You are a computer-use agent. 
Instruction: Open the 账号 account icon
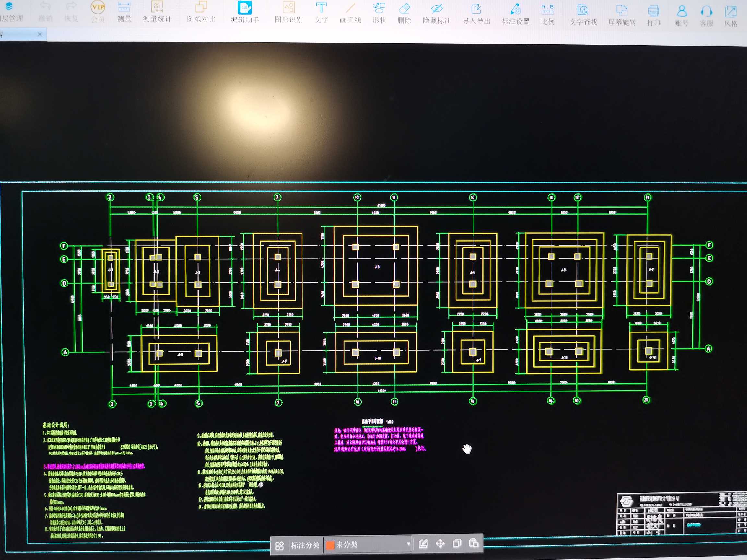[x=682, y=17]
